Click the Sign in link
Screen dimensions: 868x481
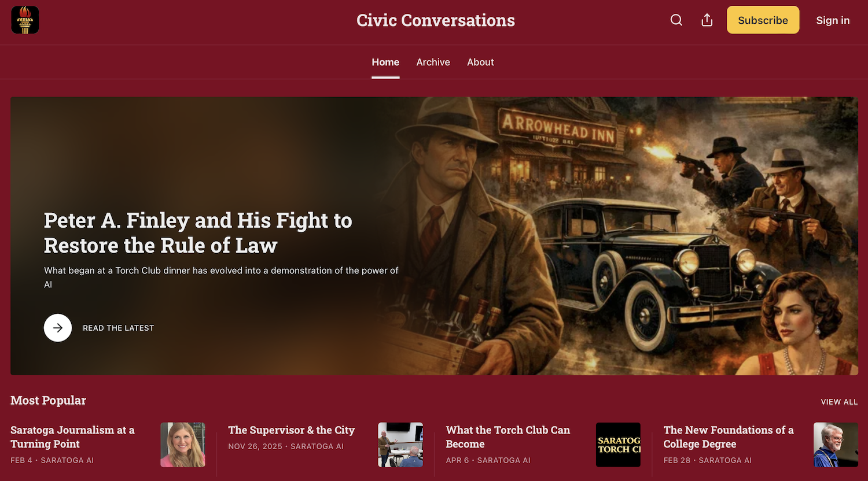coord(833,20)
